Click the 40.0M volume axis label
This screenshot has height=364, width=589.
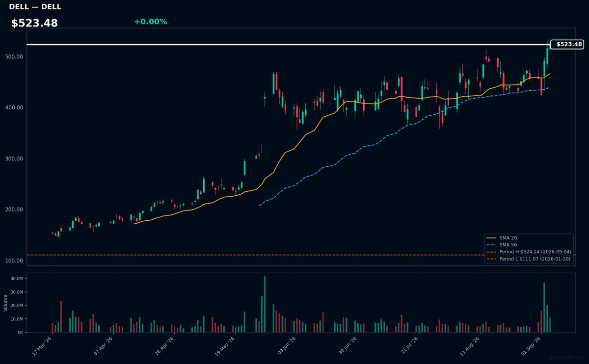17,279
